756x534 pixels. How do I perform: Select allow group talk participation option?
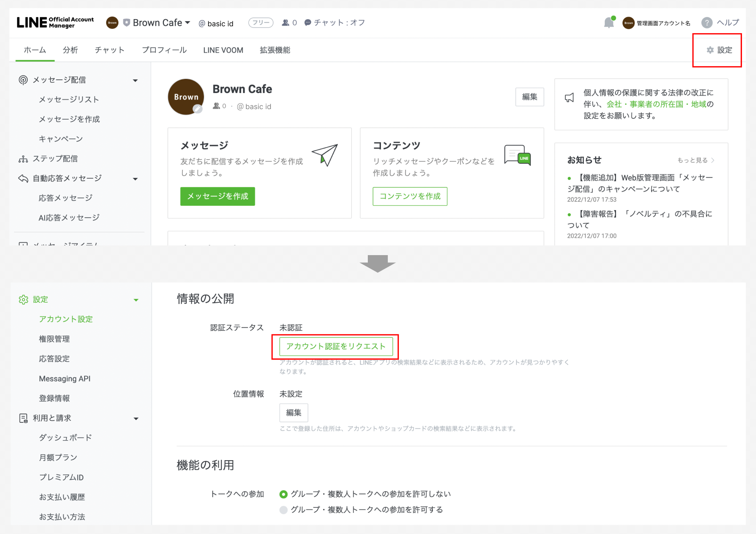(x=283, y=510)
